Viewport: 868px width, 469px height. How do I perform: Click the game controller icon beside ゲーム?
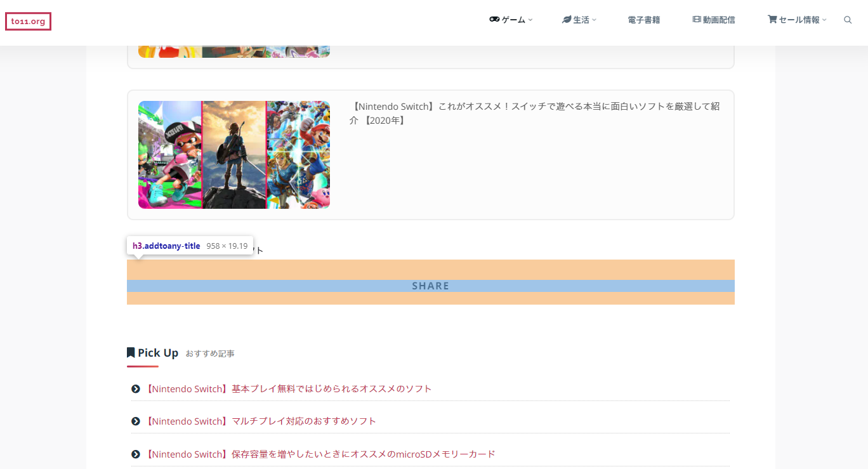tap(494, 19)
